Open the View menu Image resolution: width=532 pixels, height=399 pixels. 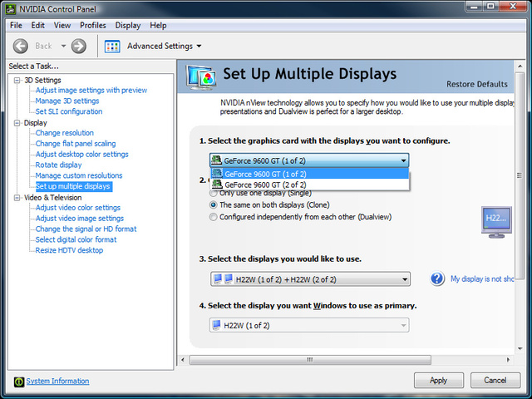pyautogui.click(x=62, y=26)
